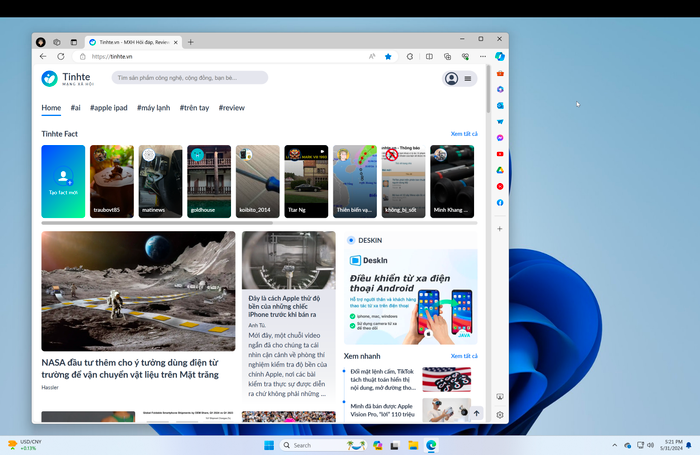The height and width of the screenshot is (455, 700).
Task: Open Outlook icon in Edge sidebar
Action: pyautogui.click(x=500, y=105)
